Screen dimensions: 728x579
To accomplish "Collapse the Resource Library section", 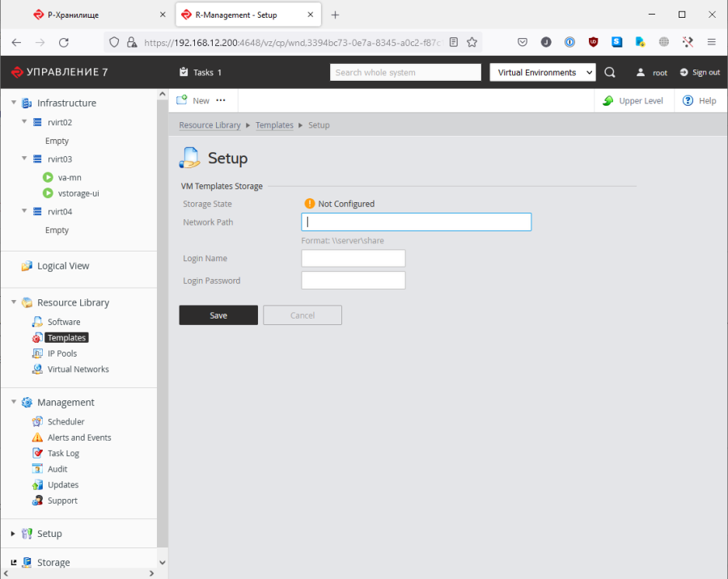I will pyautogui.click(x=14, y=302).
